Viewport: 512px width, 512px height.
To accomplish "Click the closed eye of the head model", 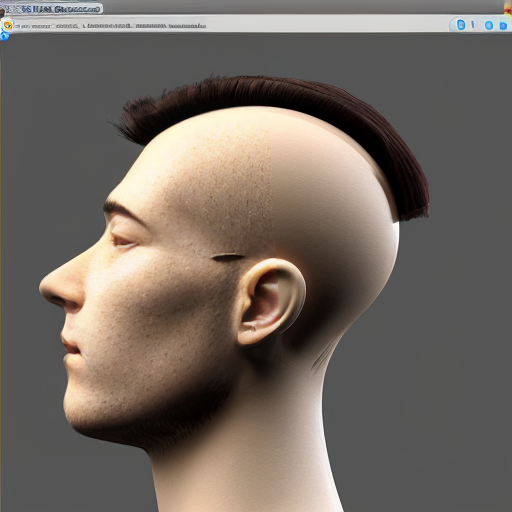I will point(124,241).
